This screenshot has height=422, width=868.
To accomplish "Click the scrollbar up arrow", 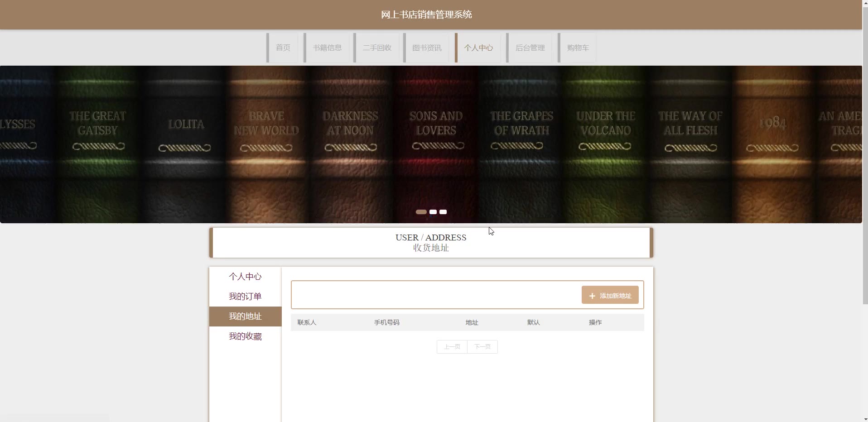I will pyautogui.click(x=865, y=4).
